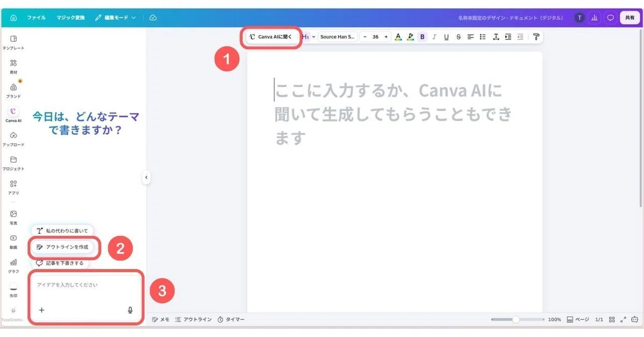This screenshot has height=337, width=644.
Task: Open the マジック変換 menu
Action: point(70,18)
